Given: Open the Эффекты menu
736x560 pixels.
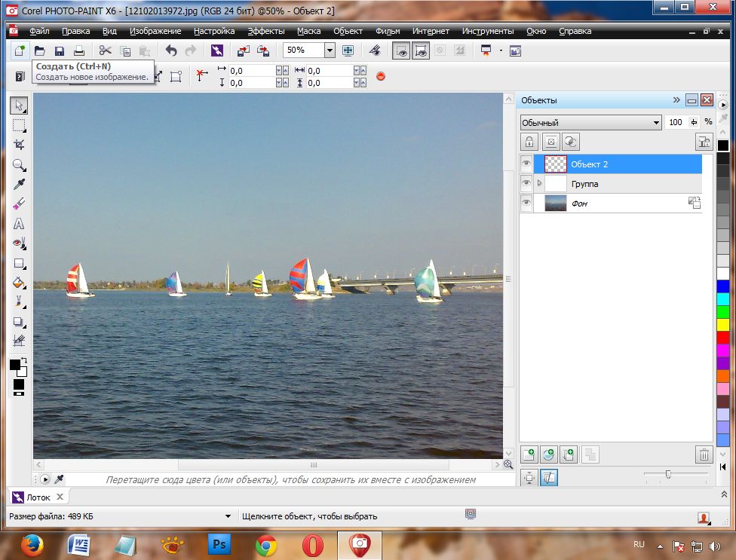Looking at the screenshot, I should coord(266,31).
